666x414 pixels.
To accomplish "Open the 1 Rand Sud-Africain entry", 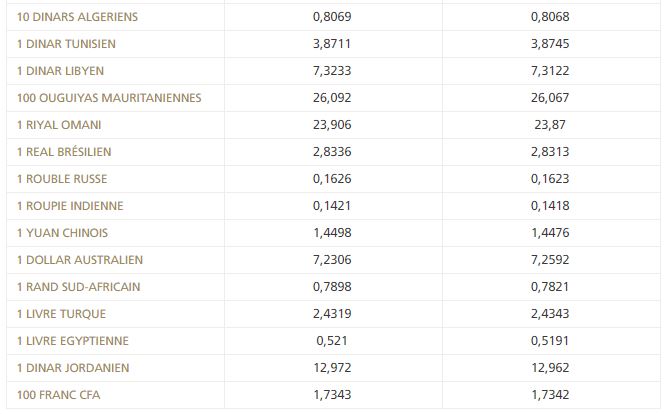I will pyautogui.click(x=78, y=287).
